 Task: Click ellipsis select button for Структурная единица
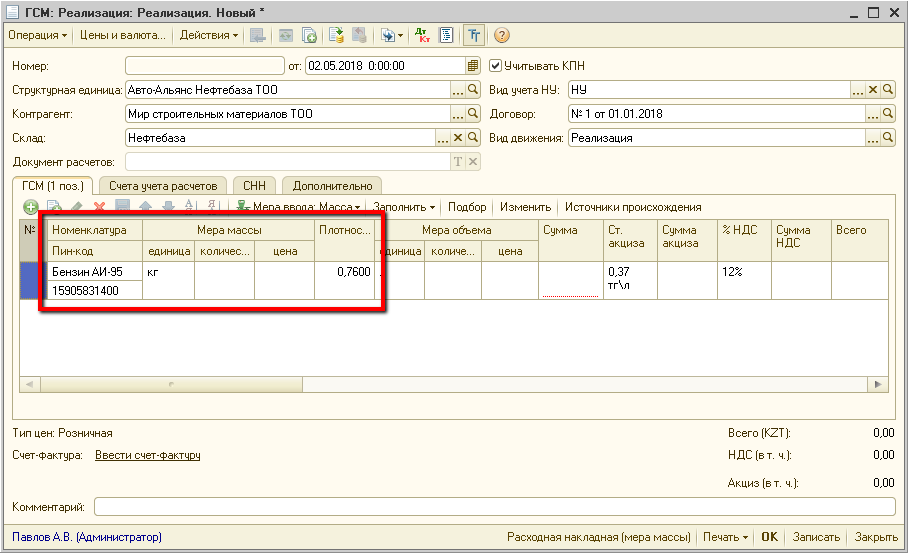[458, 90]
